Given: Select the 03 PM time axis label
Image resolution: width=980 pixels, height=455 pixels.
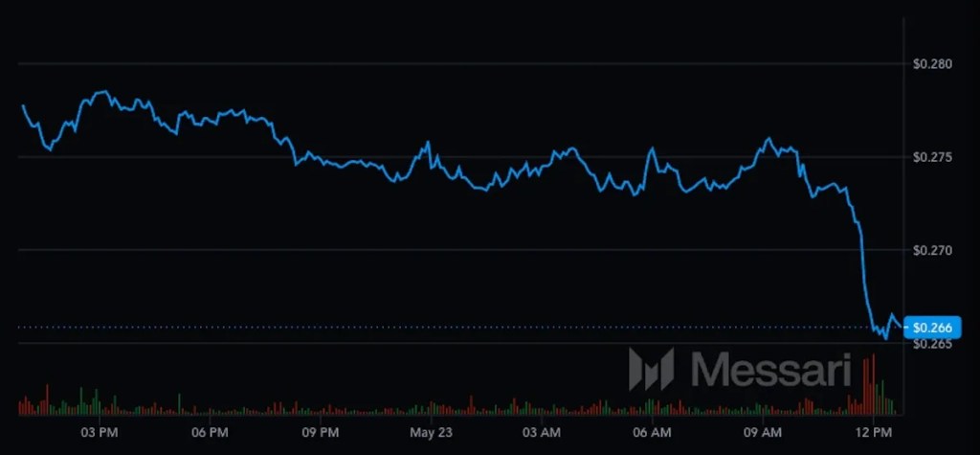Looking at the screenshot, I should coord(100,433).
